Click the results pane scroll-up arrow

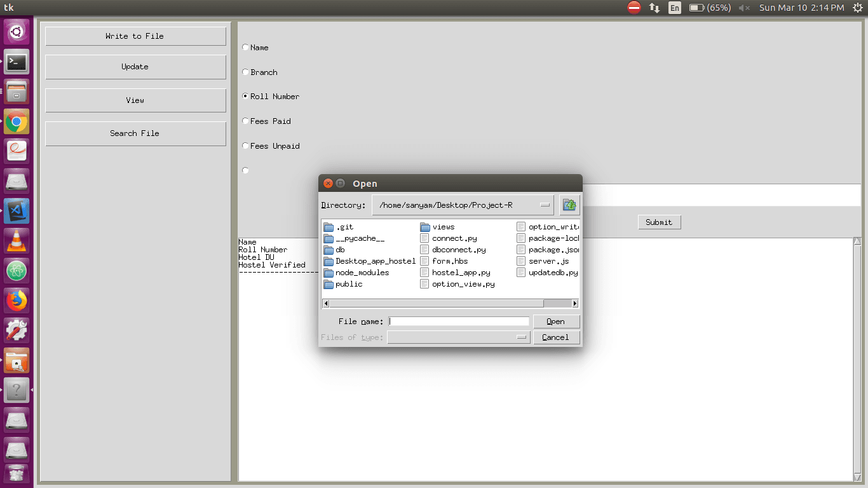pos(857,241)
